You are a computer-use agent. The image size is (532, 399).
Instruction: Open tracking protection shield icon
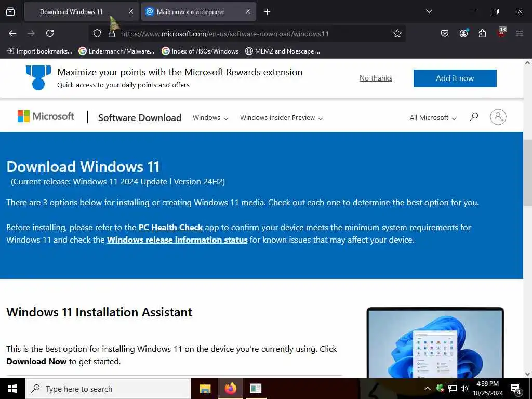click(x=97, y=34)
